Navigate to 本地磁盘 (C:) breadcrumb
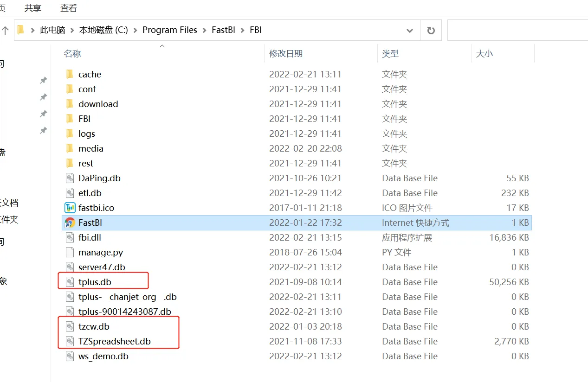The image size is (588, 382). click(x=103, y=30)
